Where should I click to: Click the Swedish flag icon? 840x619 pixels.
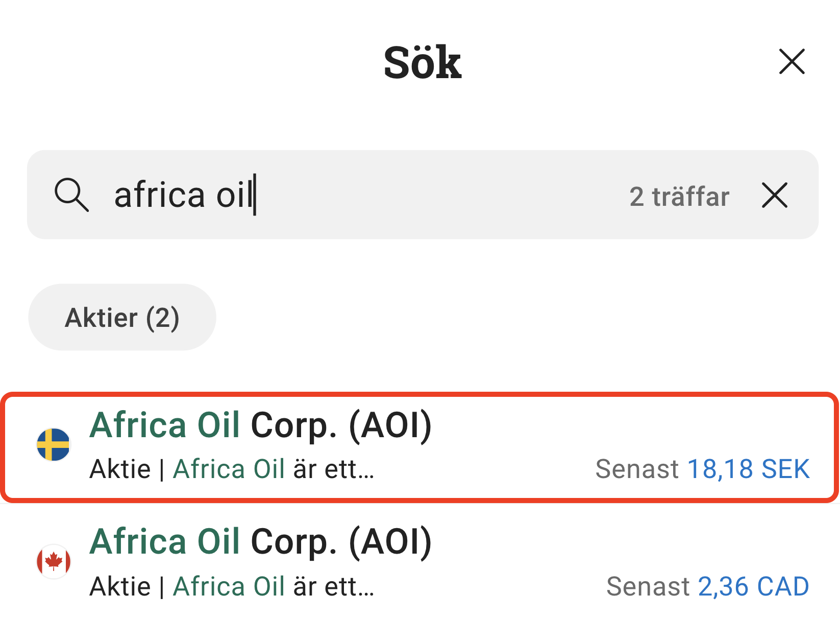(53, 444)
